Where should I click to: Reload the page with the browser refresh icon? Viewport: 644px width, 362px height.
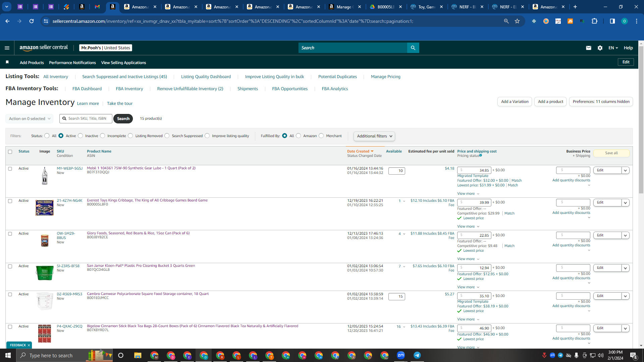coord(32,21)
